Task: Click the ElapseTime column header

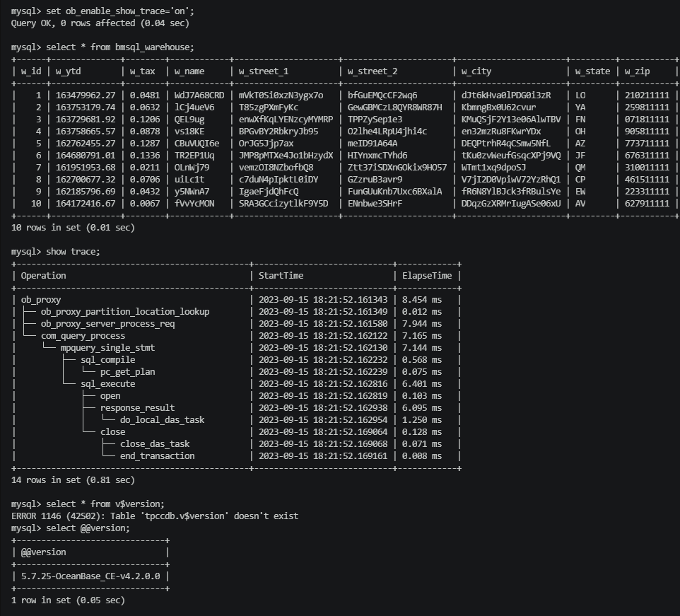Action: 427,276
